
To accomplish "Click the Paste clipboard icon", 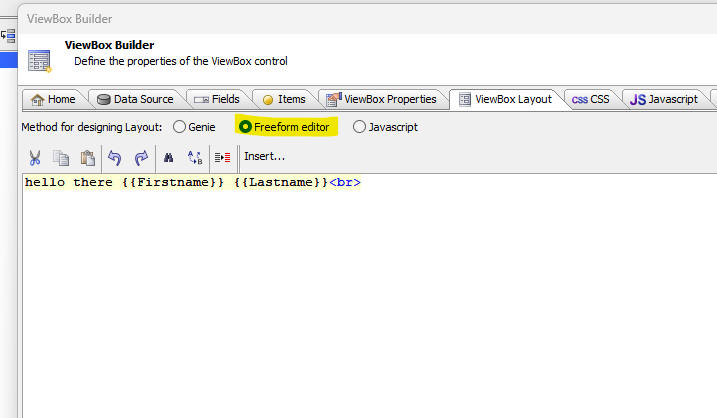I will (87, 157).
